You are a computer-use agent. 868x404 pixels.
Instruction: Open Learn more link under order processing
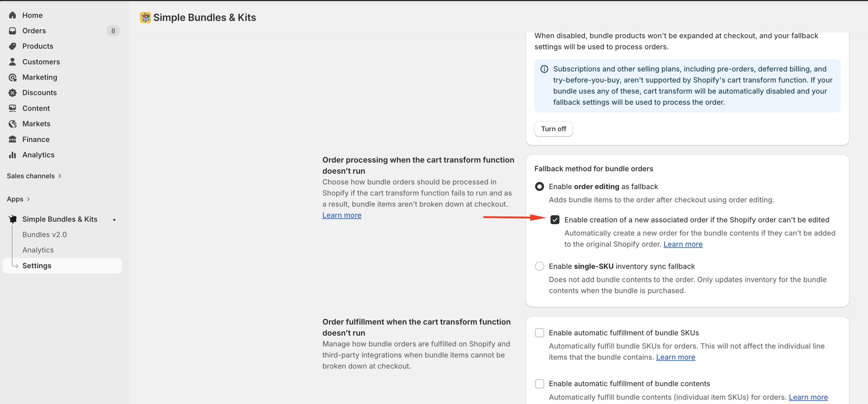pos(342,215)
